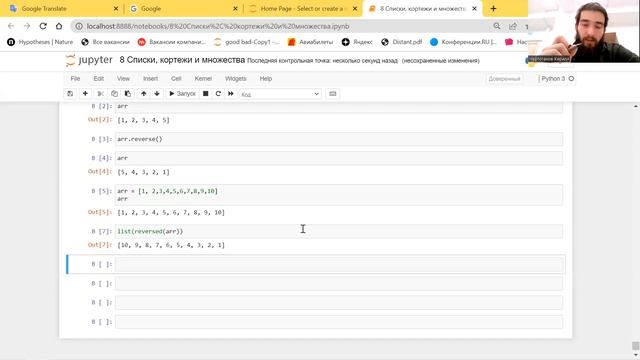Open the Конференции.RU bookmark
The image size is (640, 360).
[463, 42]
